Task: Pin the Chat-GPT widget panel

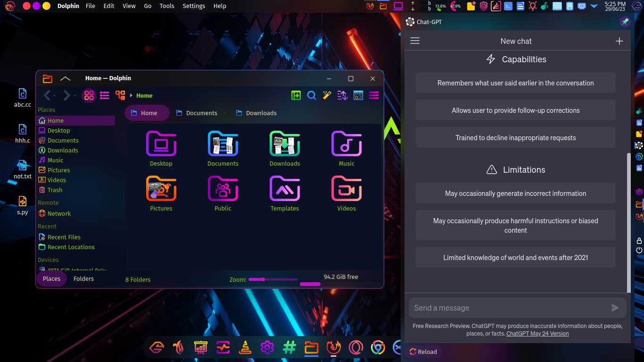Action: click(625, 22)
